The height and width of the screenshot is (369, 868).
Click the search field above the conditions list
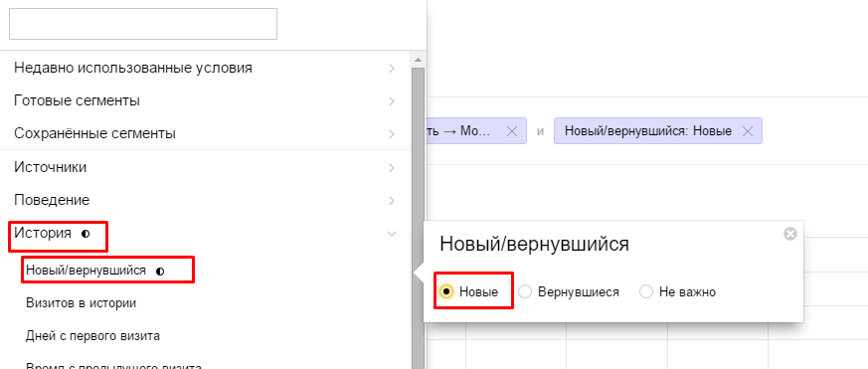[x=143, y=24]
